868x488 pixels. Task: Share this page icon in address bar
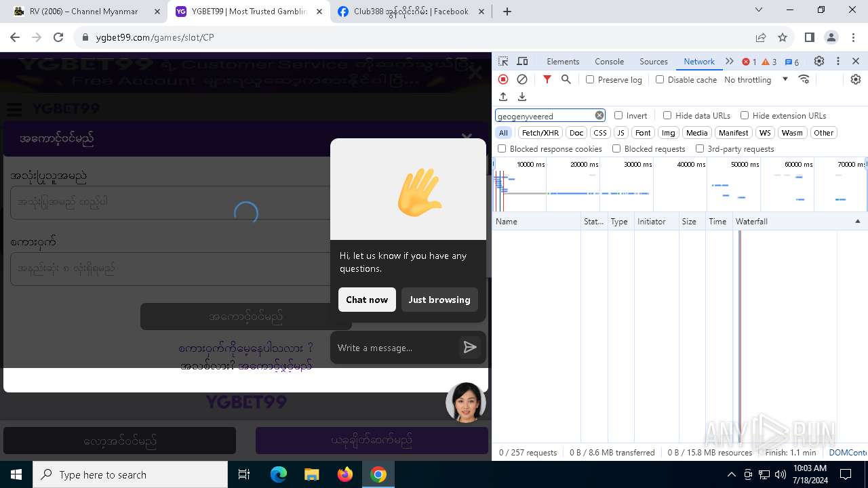tap(761, 37)
